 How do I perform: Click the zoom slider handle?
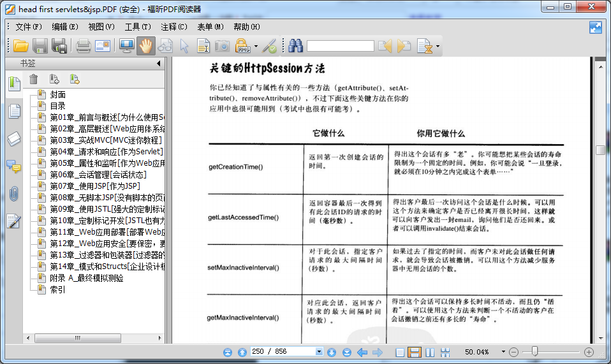pyautogui.click(x=534, y=352)
